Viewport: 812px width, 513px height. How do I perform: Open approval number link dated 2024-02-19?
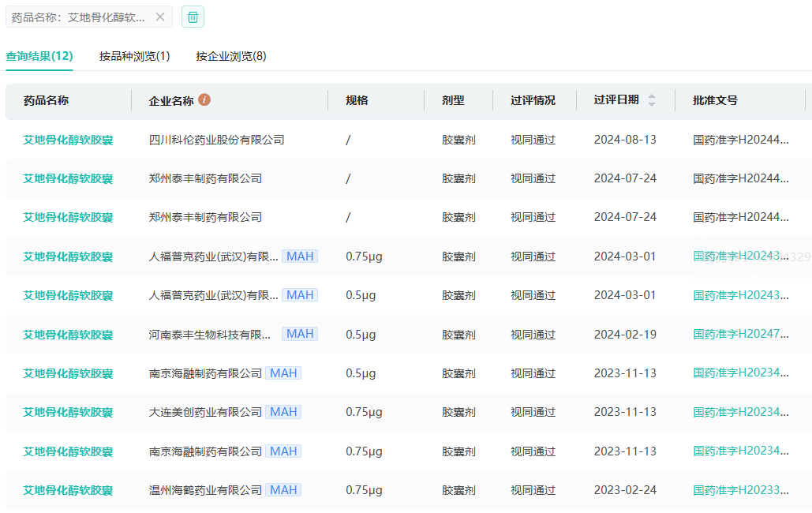(740, 334)
